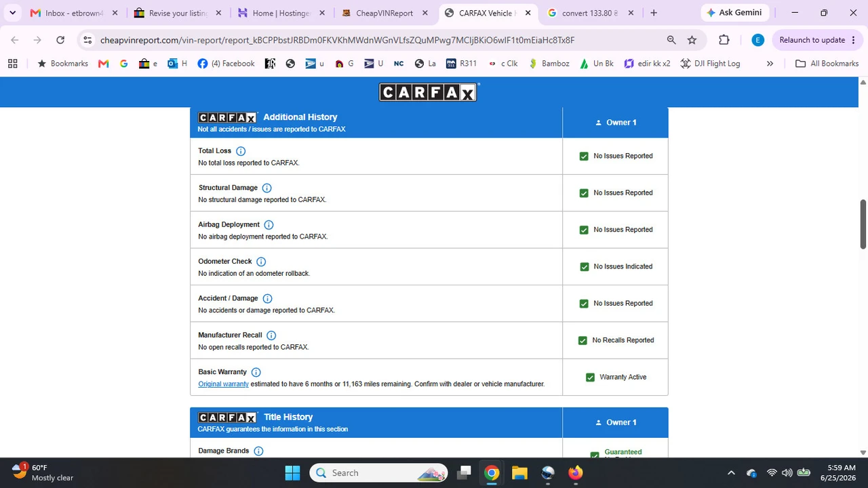Image resolution: width=868 pixels, height=488 pixels.
Task: Click the Odometer Check green checkmark
Action: [x=585, y=267]
